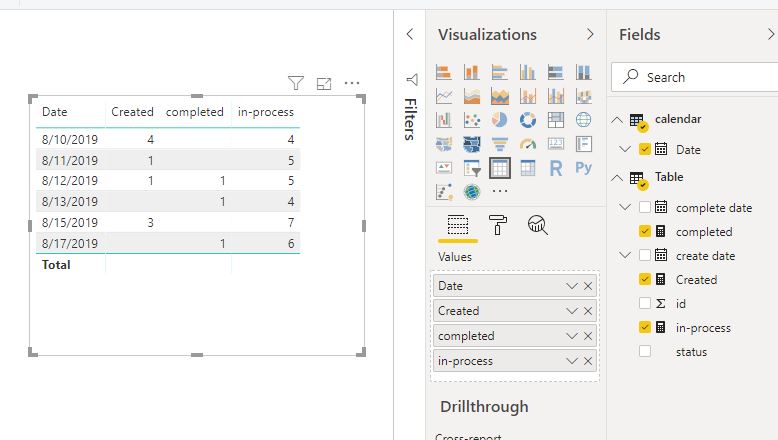
Task: Select line and clustered column chart
Action: 556,96
